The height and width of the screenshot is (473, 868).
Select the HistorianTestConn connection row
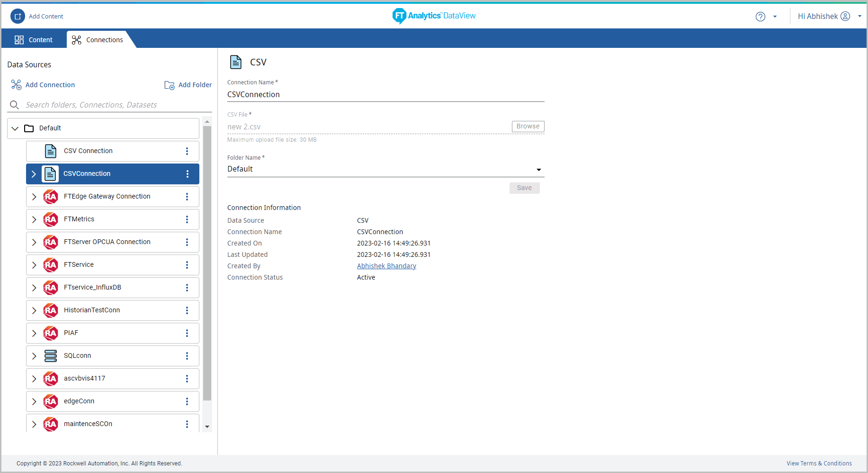pyautogui.click(x=113, y=310)
